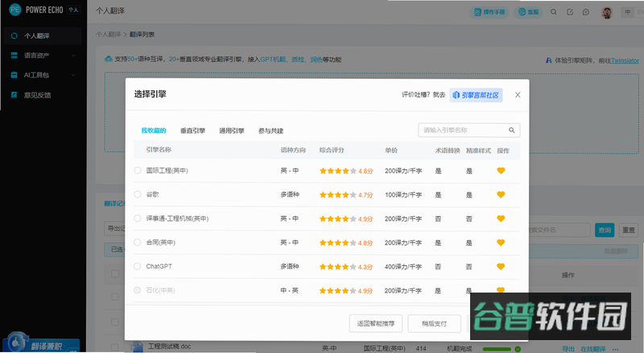This screenshot has width=644, height=353.
Task: Click the 翻译兼职 banner
Action: coord(41,343)
